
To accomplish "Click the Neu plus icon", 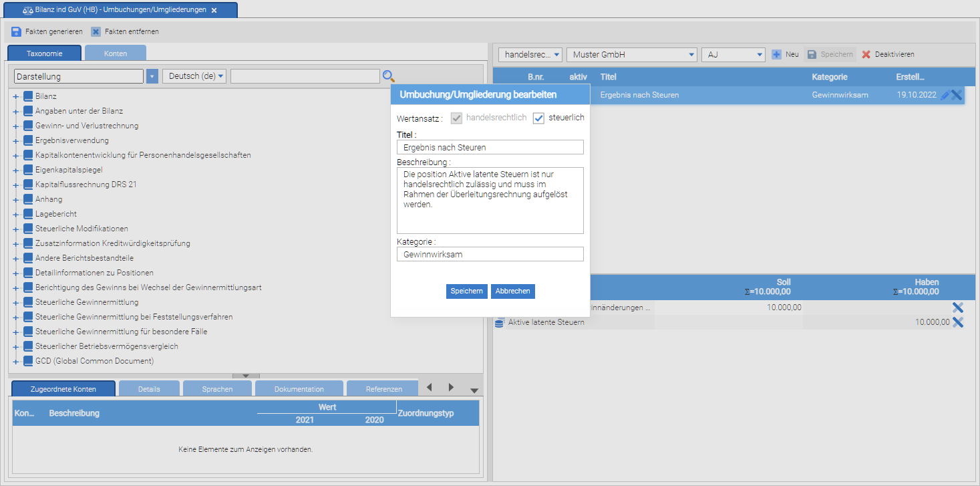I will pos(776,54).
